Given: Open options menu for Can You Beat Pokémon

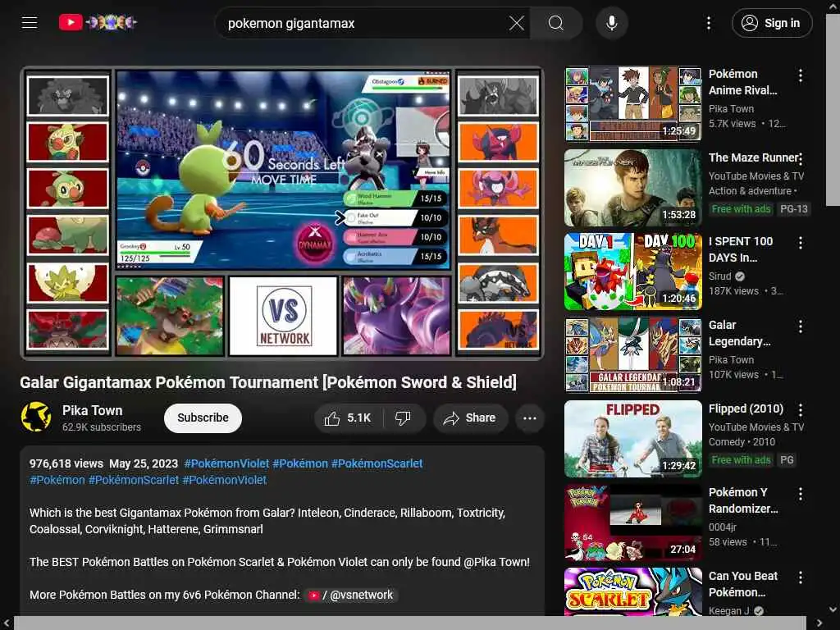Looking at the screenshot, I should click(801, 577).
